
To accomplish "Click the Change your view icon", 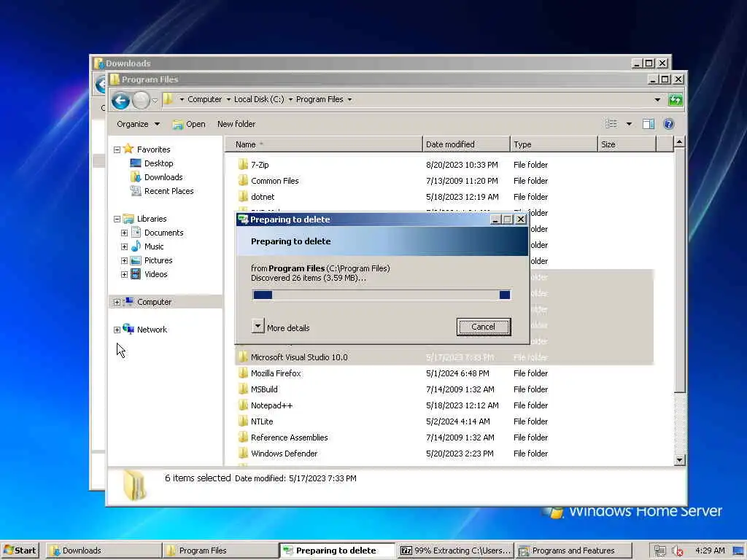I will point(611,124).
